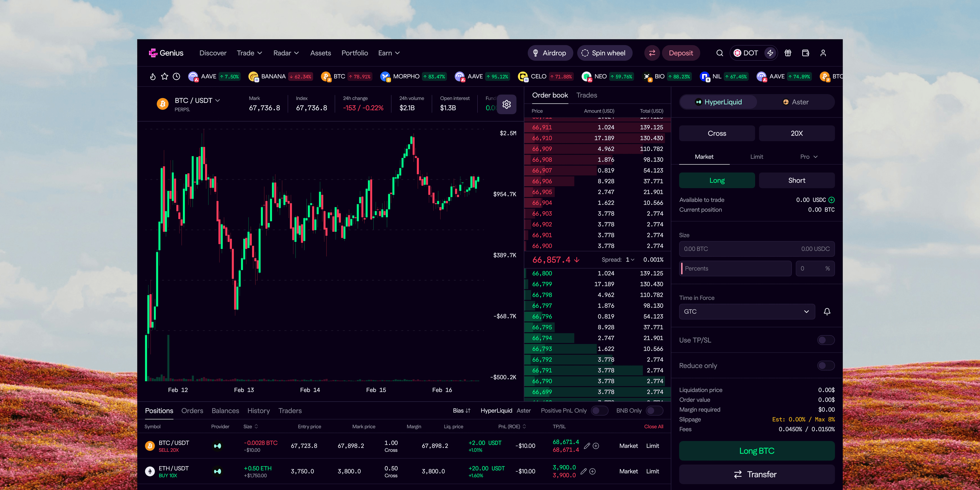Viewport: 980px width, 490px height.
Task: Open chart settings gear icon
Action: 506,104
